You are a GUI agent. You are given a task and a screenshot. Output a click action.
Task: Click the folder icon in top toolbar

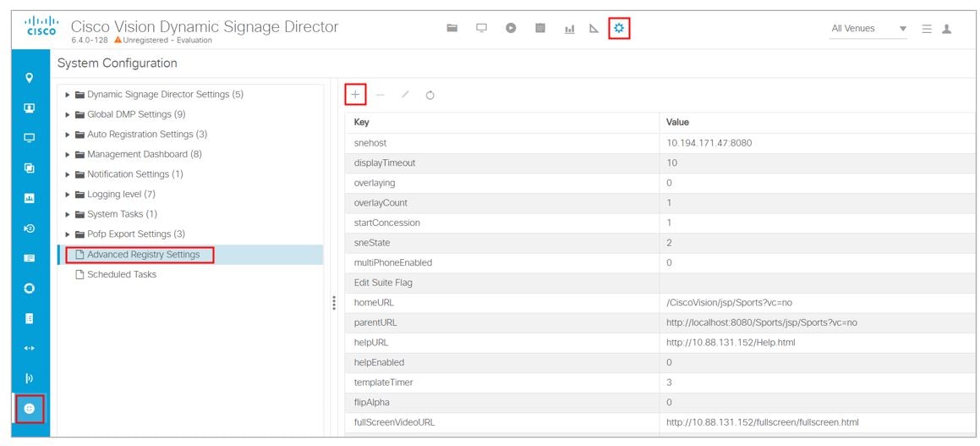(452, 29)
